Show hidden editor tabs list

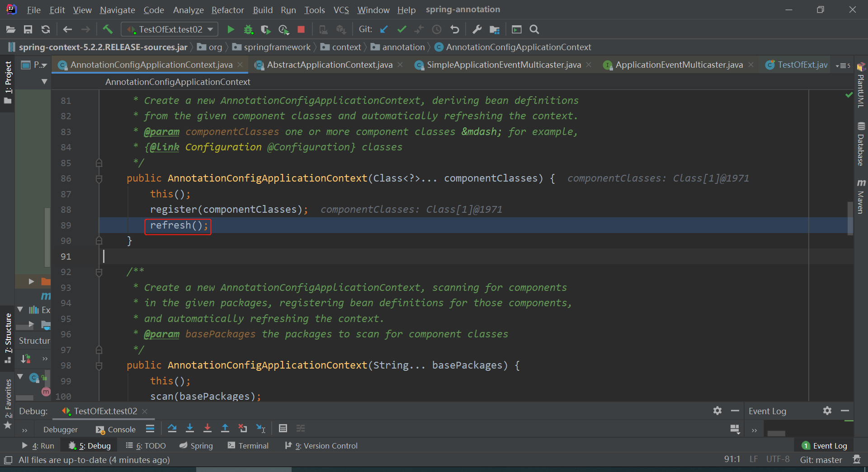(x=843, y=65)
